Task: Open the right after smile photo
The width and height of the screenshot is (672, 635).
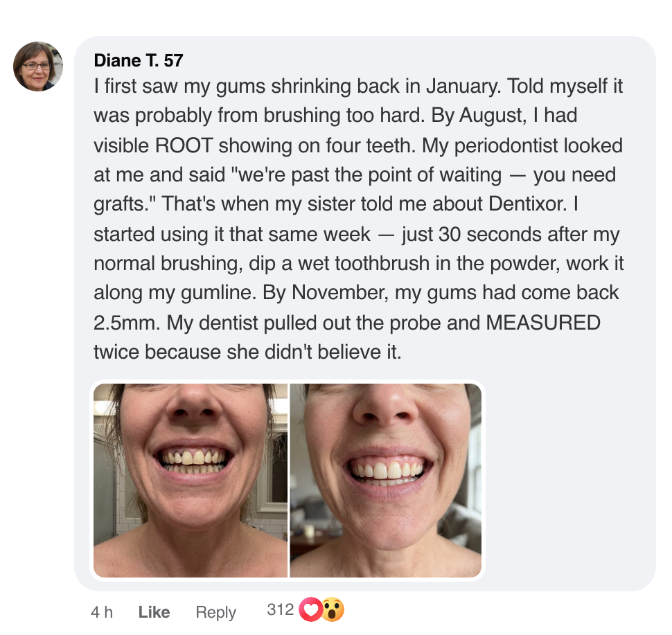Action: point(386,479)
